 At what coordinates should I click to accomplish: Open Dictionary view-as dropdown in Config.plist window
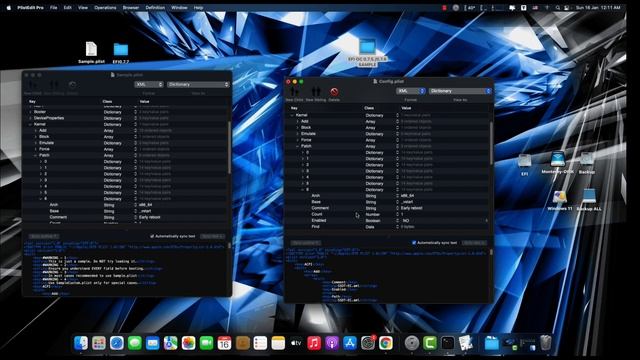coord(460,91)
